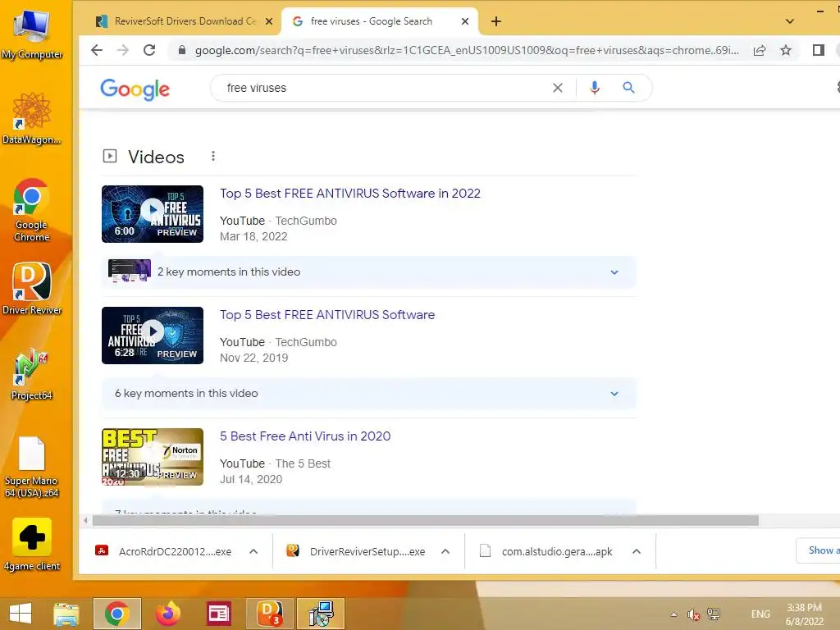Click ENG language indicator in taskbar

[x=760, y=614]
